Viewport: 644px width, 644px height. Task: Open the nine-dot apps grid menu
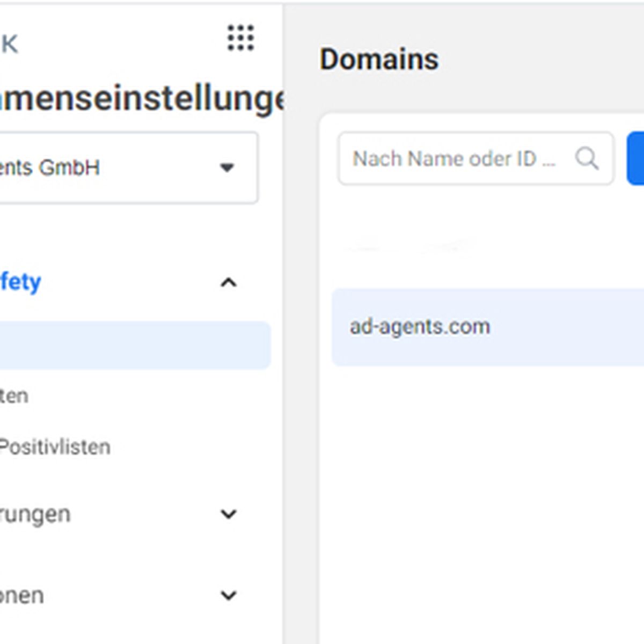pos(240,38)
